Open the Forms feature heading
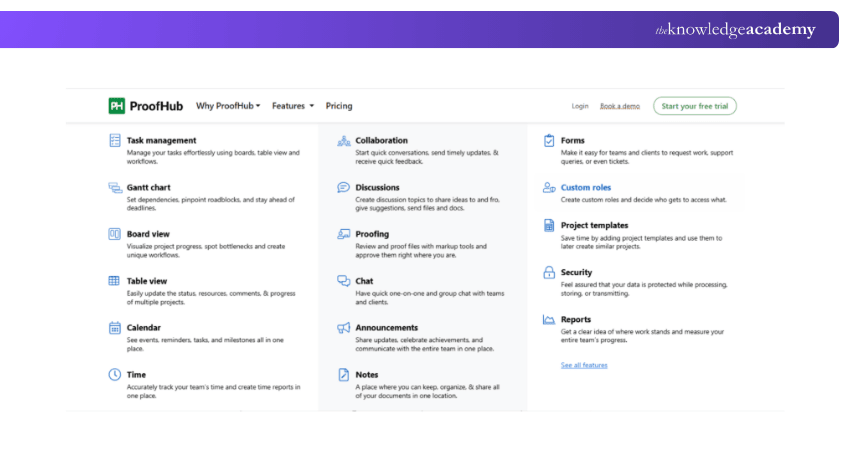 click(572, 140)
